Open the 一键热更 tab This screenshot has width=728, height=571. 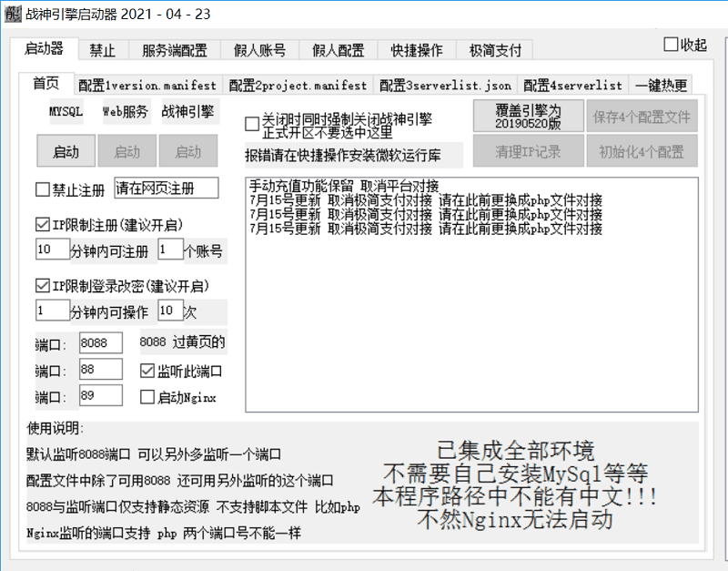pyautogui.click(x=660, y=84)
